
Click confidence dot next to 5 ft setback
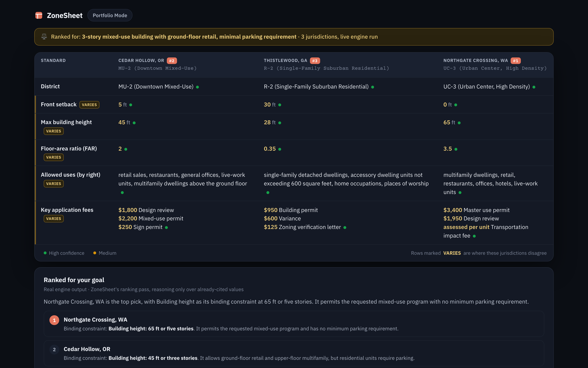[131, 105]
